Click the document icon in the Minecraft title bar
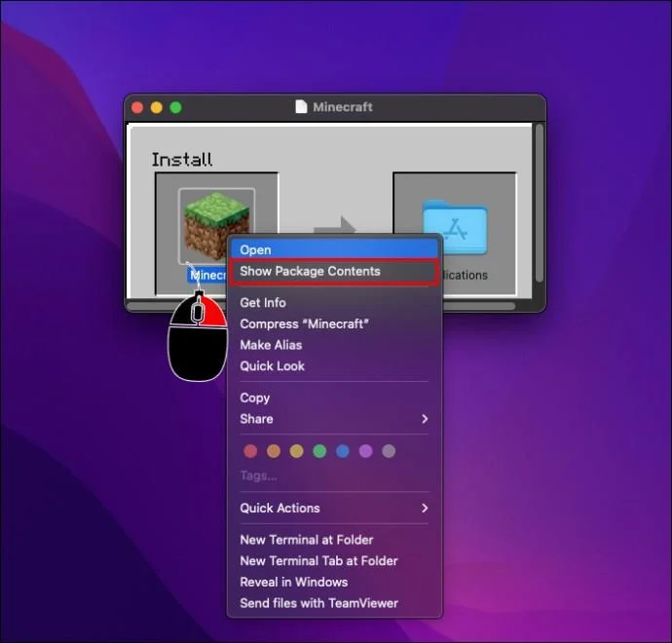This screenshot has width=672, height=643. point(301,107)
